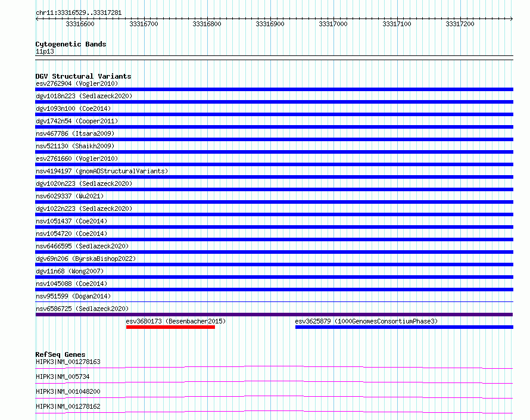Click the esv2762904 (Vogler2010) variant label
The width and height of the screenshot is (530, 420).
pos(77,83)
